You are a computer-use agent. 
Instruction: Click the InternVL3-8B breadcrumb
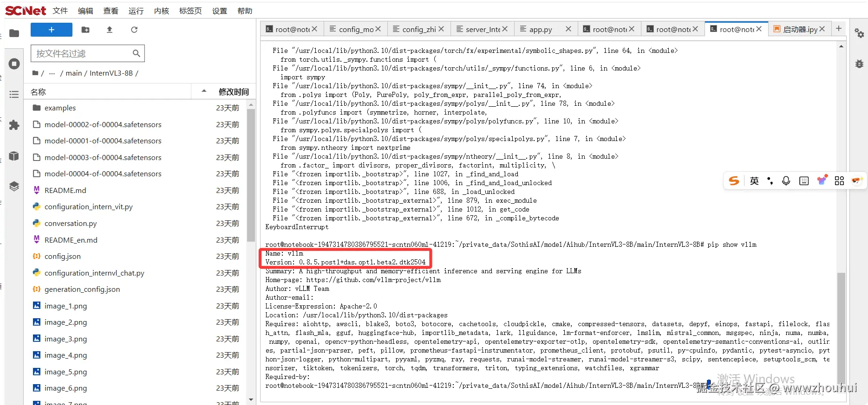[x=111, y=73]
